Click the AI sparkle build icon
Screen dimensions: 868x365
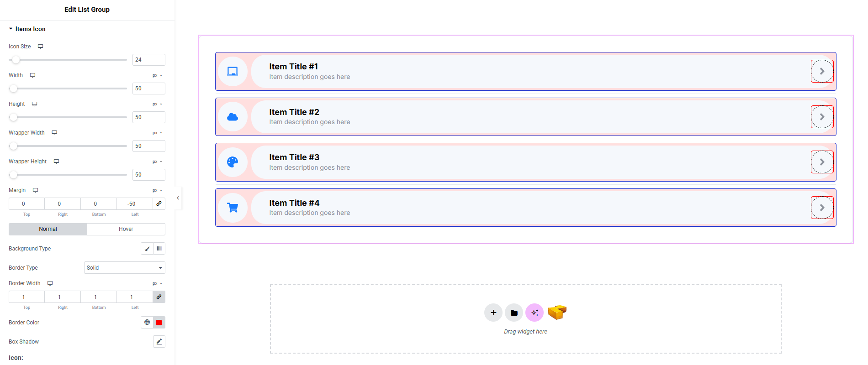(535, 313)
